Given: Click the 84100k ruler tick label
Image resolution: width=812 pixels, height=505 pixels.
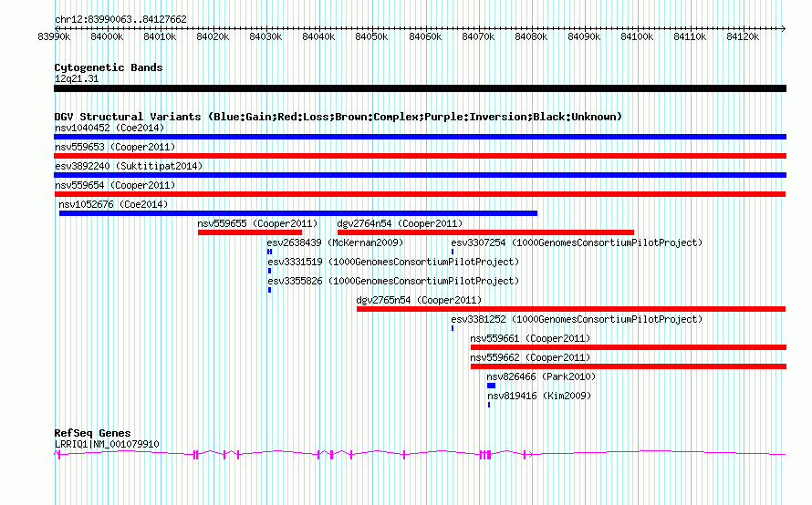Looking at the screenshot, I should coord(637,36).
